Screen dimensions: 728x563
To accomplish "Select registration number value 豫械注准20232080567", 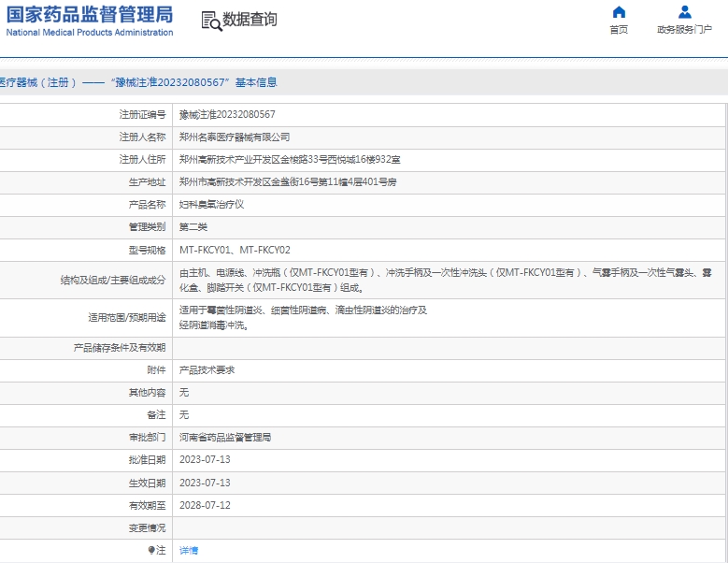I will [x=227, y=114].
